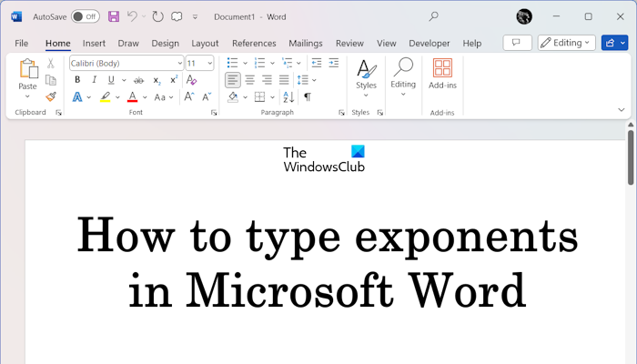
Task: Click the Borders icon
Action: click(259, 97)
